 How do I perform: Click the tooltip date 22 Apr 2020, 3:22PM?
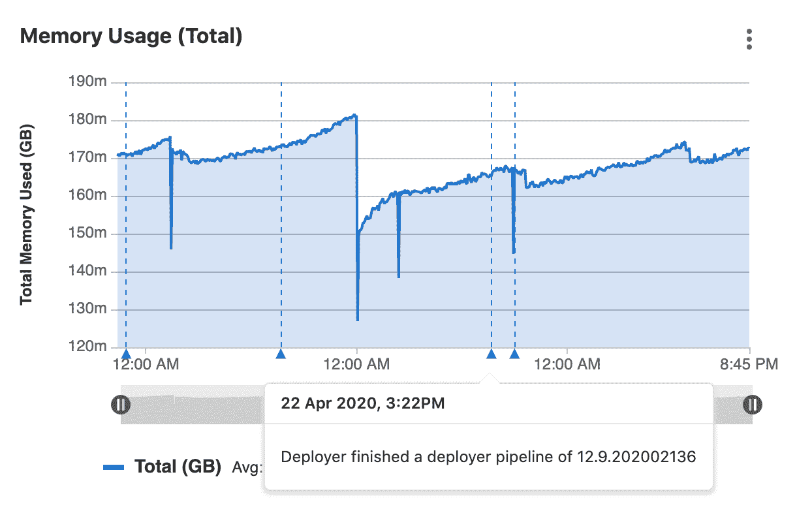tap(362, 403)
